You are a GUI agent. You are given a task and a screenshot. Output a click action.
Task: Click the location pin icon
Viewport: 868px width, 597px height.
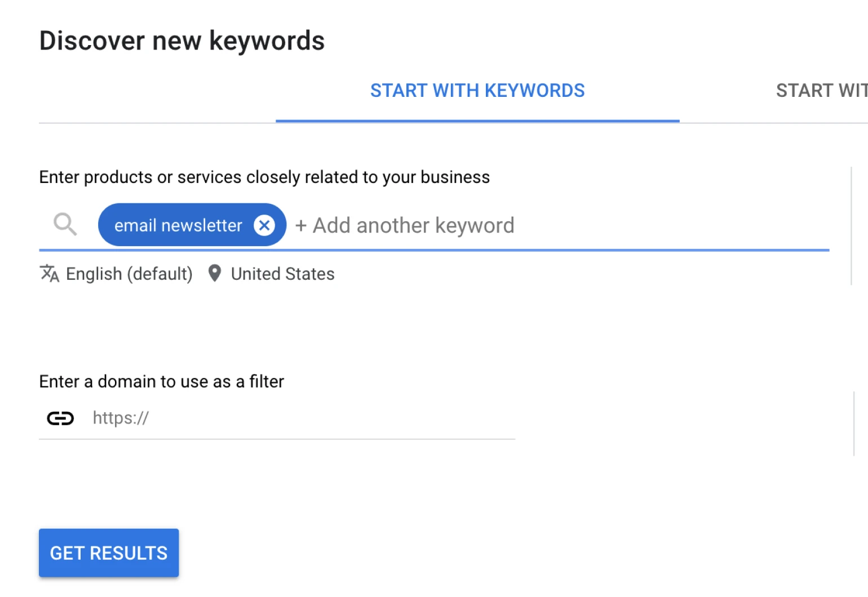(214, 273)
